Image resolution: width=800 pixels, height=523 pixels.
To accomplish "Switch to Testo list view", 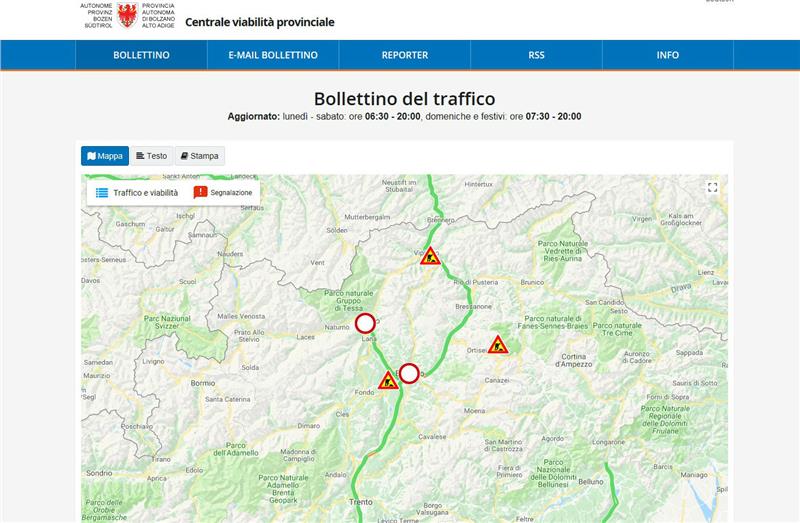I will pos(151,156).
